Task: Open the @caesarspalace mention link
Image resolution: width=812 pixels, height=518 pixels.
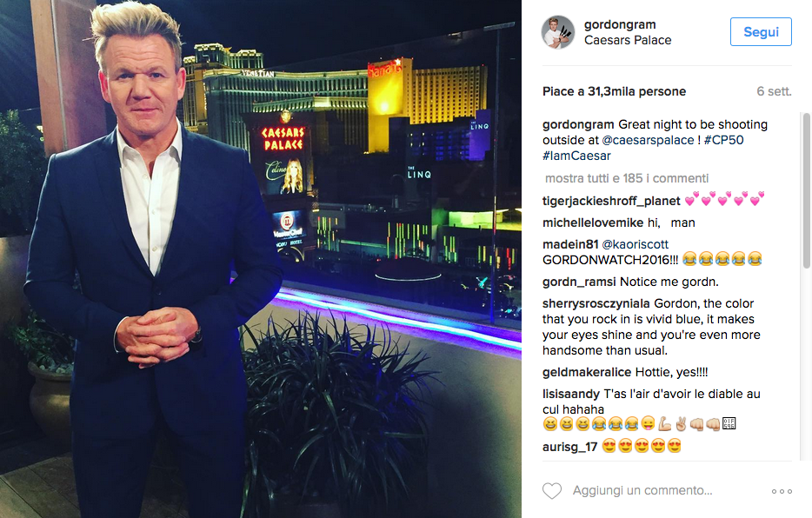Action: click(x=648, y=140)
